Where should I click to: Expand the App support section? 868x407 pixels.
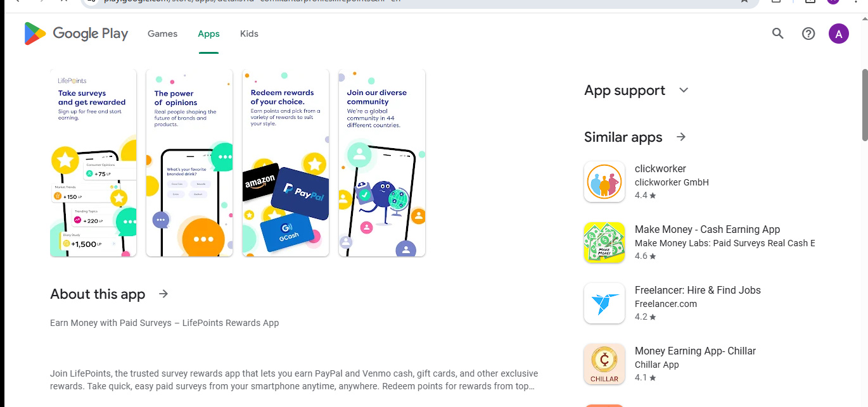pos(684,90)
